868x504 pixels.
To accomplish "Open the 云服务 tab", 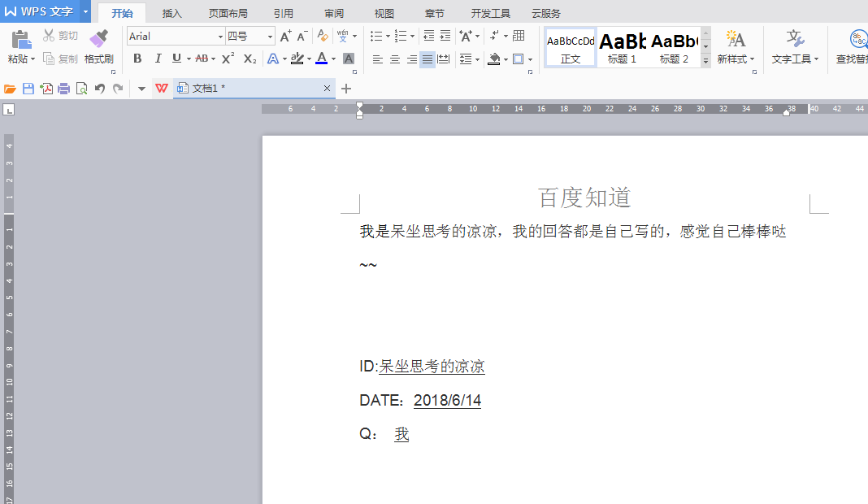I will [546, 13].
